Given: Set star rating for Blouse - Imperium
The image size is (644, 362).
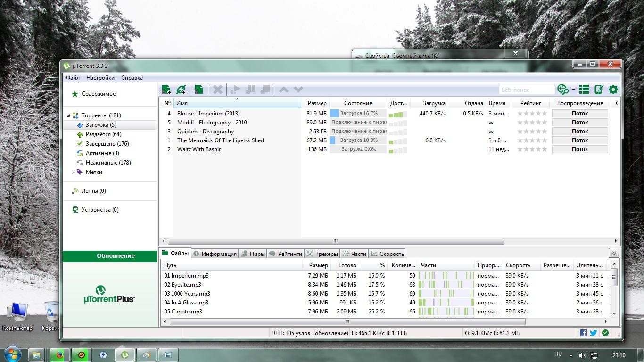Looking at the screenshot, I should [x=532, y=114].
